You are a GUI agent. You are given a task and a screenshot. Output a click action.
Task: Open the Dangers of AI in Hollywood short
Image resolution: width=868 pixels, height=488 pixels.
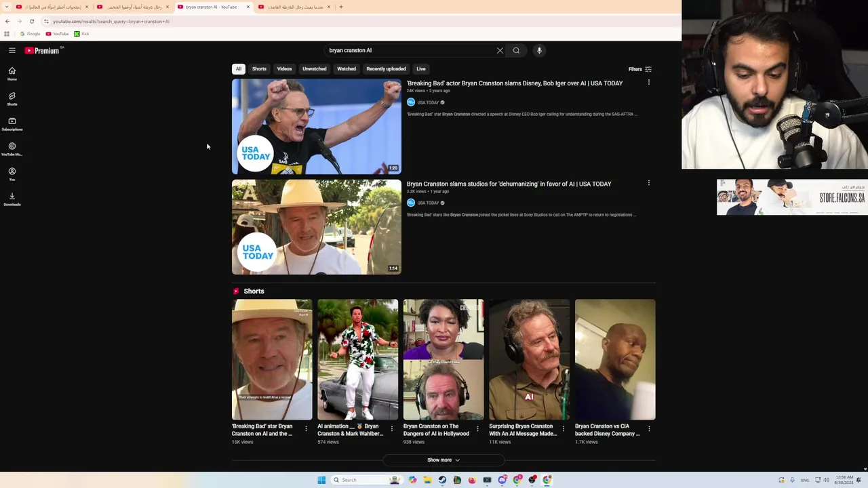443,359
